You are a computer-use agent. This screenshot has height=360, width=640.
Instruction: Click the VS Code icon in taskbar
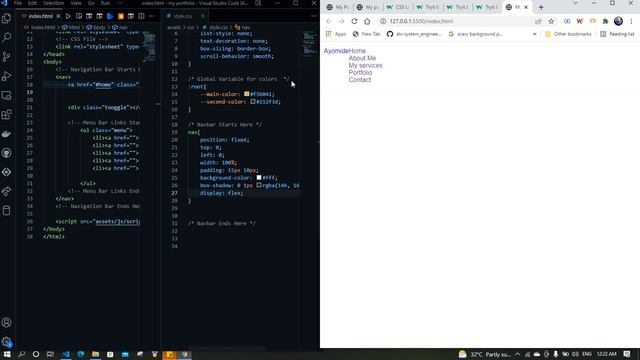66,354
